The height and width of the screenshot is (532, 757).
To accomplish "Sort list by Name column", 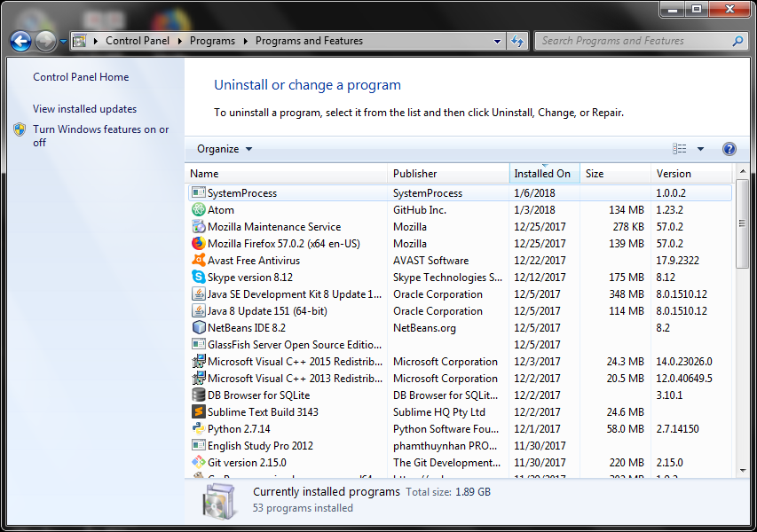I will (x=287, y=174).
